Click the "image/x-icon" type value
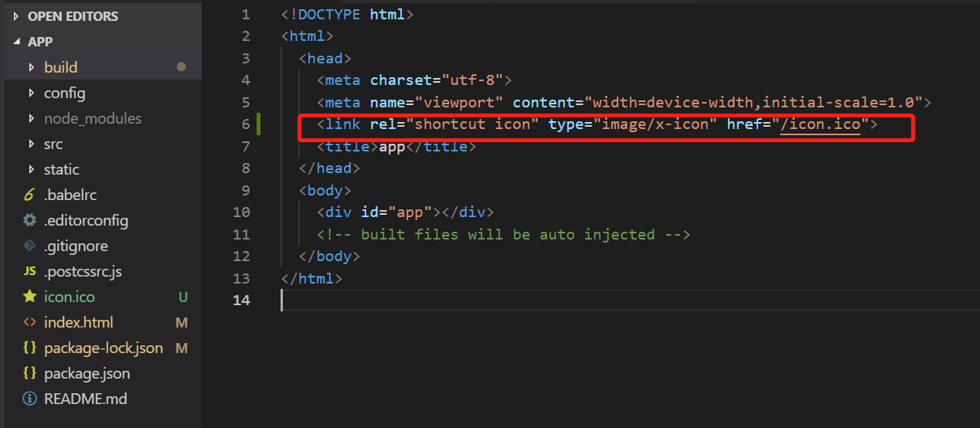Viewport: 980px width, 428px height. coord(655,124)
